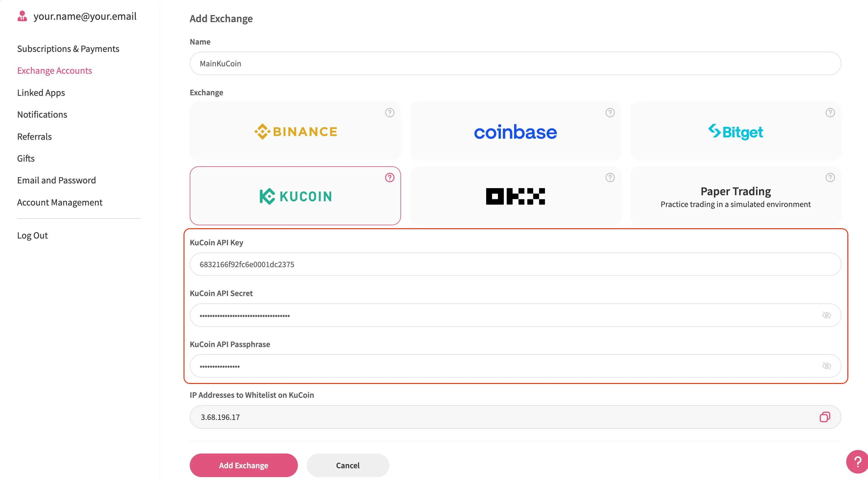Show the KuCoin API Passphrase value

pyautogui.click(x=826, y=366)
